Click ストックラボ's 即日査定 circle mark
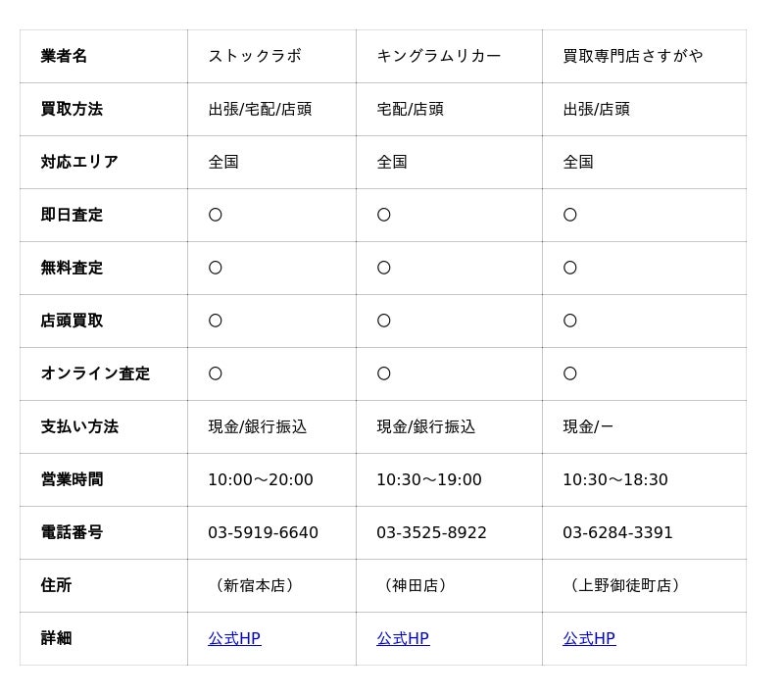The width and height of the screenshot is (784, 695). (216, 216)
